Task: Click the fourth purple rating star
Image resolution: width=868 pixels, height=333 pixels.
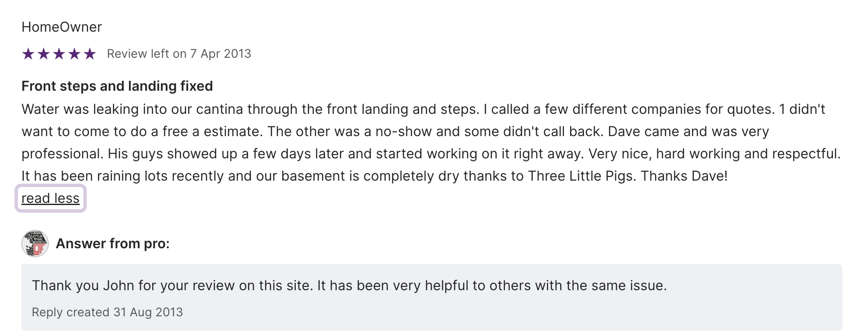Action: (x=74, y=54)
